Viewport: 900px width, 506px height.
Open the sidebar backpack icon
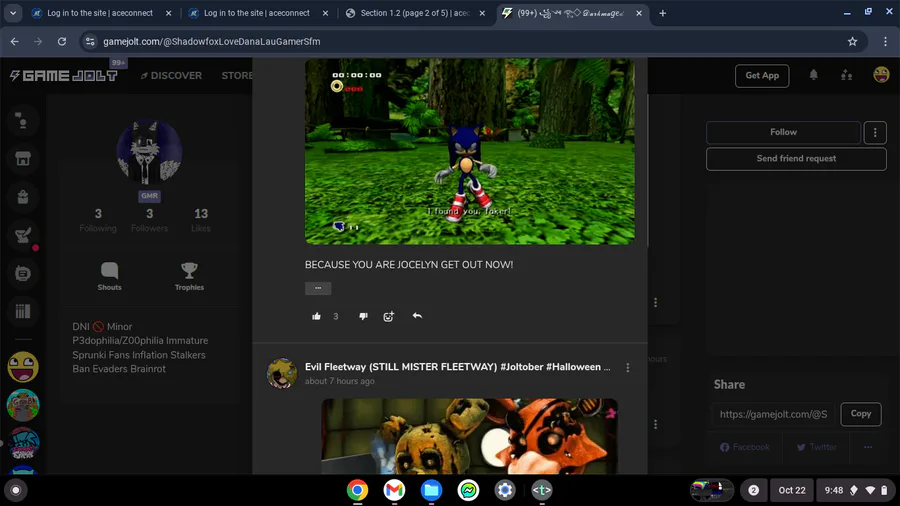click(x=23, y=197)
